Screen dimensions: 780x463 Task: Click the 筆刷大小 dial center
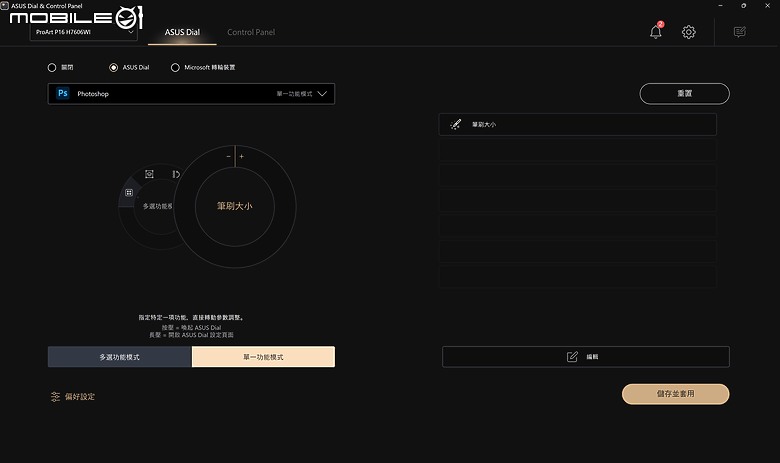(234, 206)
